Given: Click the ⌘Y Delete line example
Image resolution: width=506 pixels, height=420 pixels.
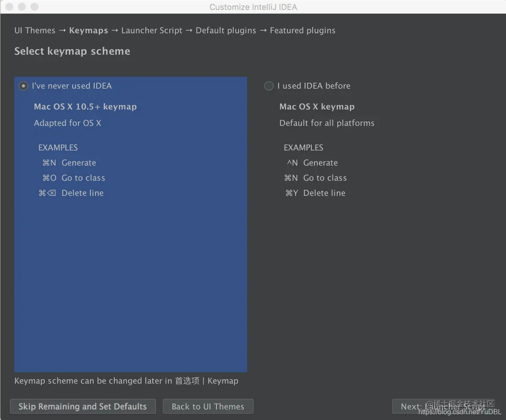Looking at the screenshot, I should pos(315,193).
